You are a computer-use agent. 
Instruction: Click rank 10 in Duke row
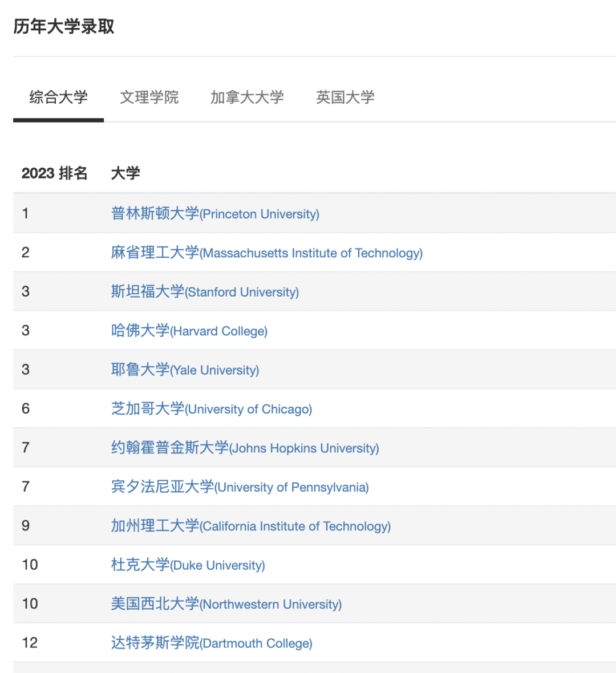pos(30,565)
